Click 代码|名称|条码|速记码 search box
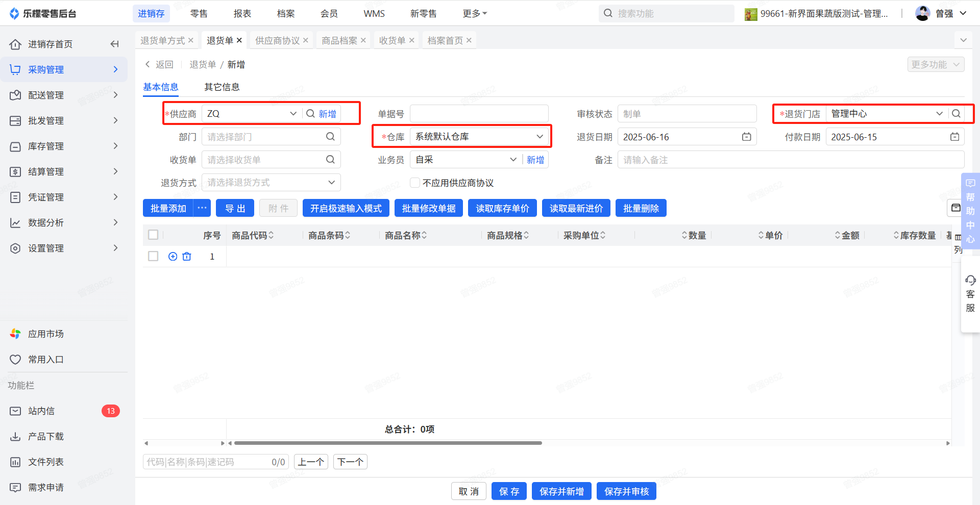 pos(216,462)
